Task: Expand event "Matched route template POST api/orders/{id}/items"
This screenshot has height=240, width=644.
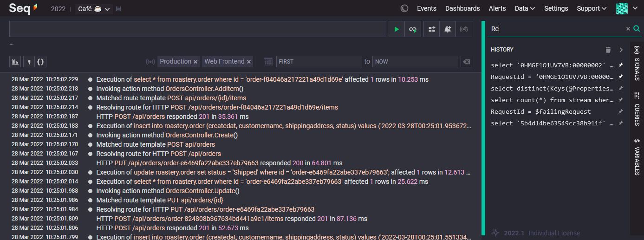Action: [171, 98]
